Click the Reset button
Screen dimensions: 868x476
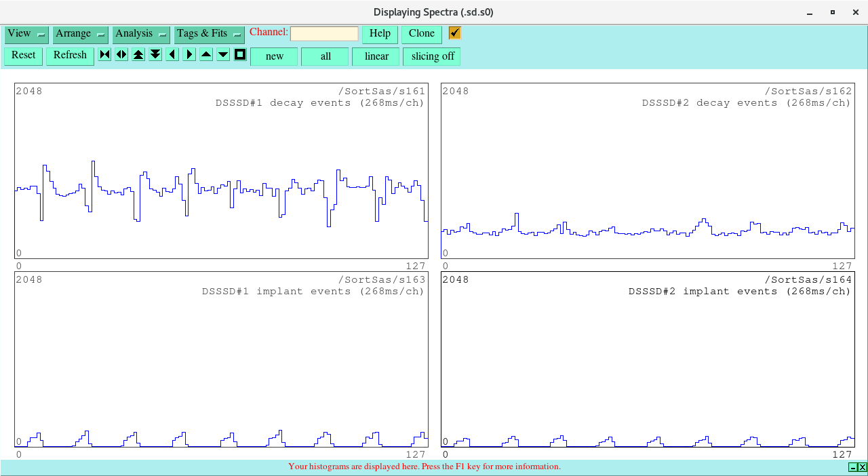click(x=24, y=56)
